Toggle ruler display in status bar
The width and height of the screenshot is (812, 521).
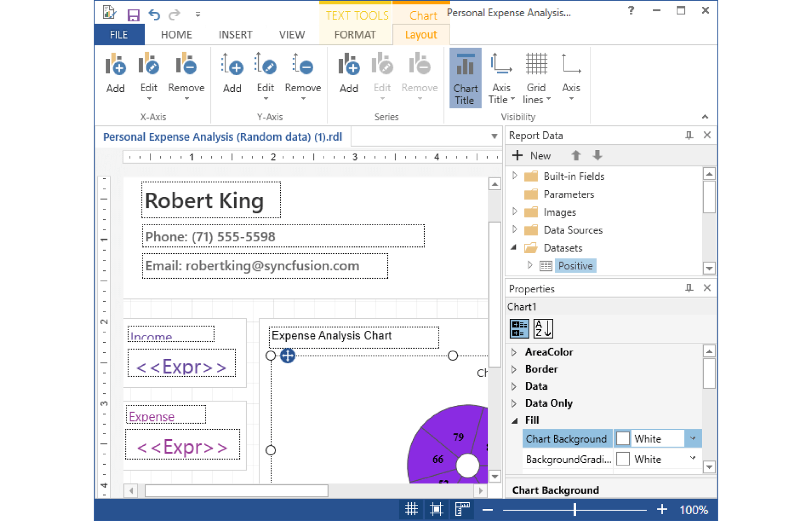pyautogui.click(x=462, y=509)
